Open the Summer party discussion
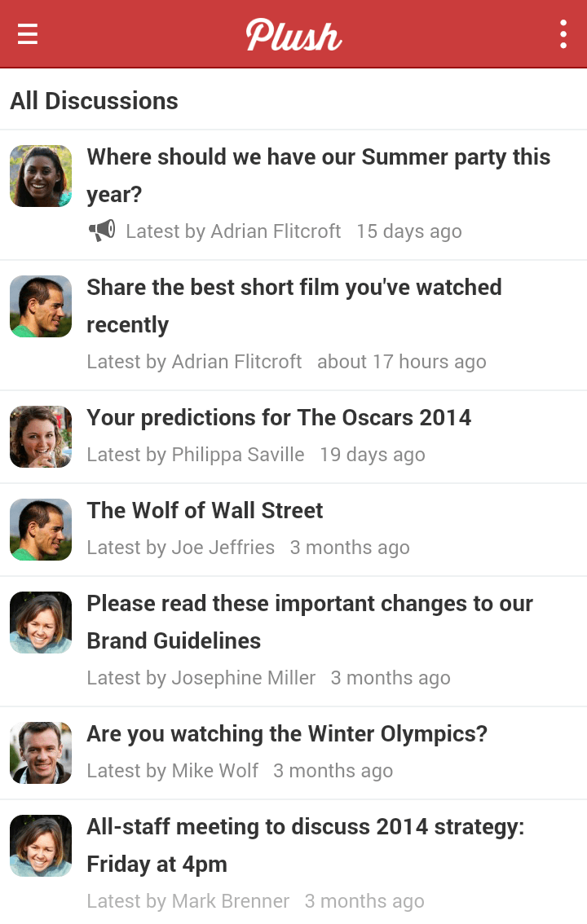 [x=318, y=175]
